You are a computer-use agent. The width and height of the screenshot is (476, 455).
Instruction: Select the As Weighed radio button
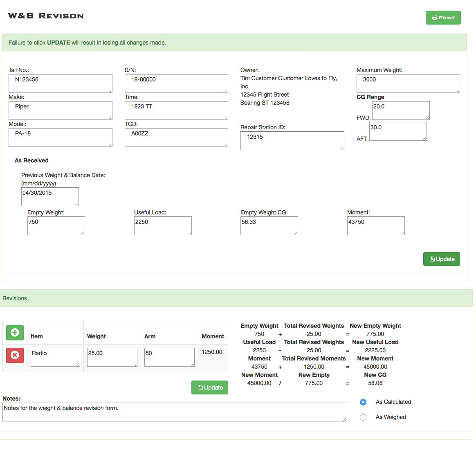(x=363, y=417)
